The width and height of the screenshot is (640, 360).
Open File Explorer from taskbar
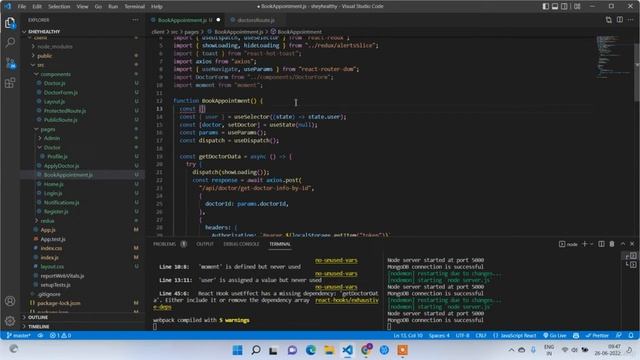tap(329, 350)
